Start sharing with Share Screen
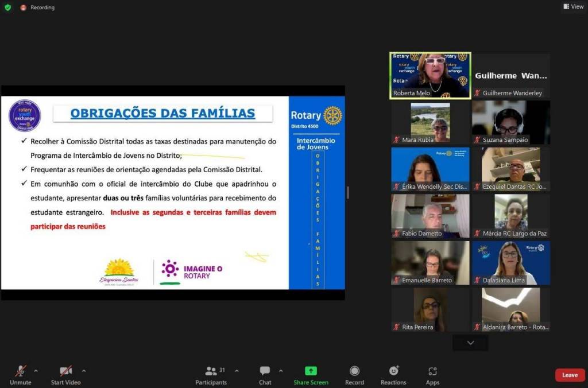 [x=311, y=371]
